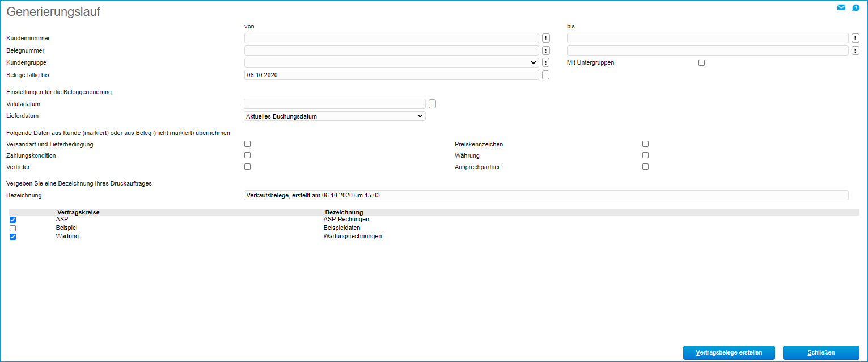Viewport: 868px width, 362px height.
Task: Uncheck the ASP Vertragskreis checkbox
Action: [12, 220]
